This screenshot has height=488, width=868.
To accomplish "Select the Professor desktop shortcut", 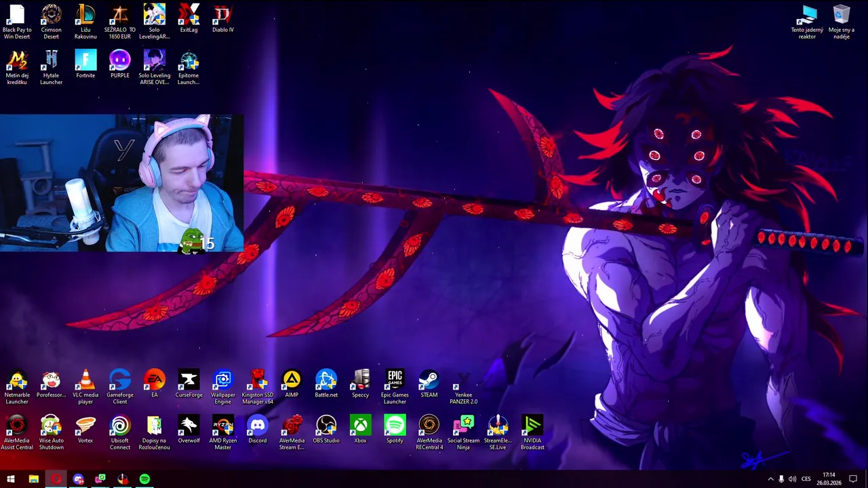I will pyautogui.click(x=51, y=384).
